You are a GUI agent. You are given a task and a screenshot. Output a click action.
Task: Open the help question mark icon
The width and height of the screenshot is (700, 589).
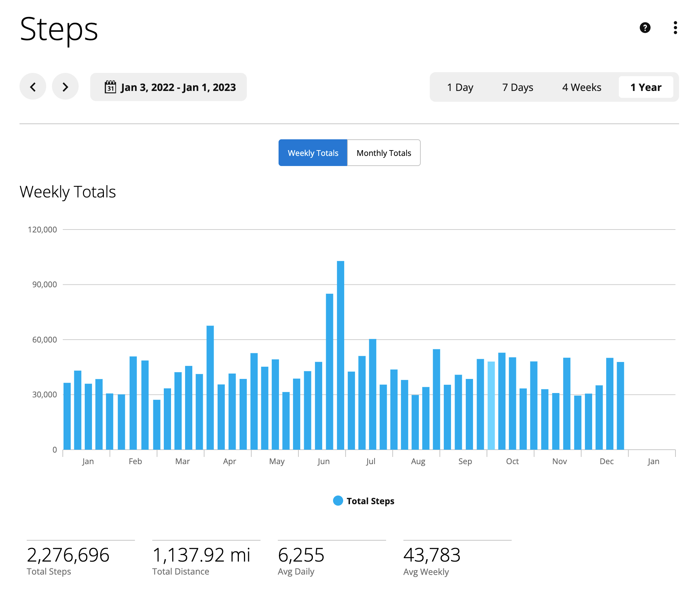coord(645,28)
